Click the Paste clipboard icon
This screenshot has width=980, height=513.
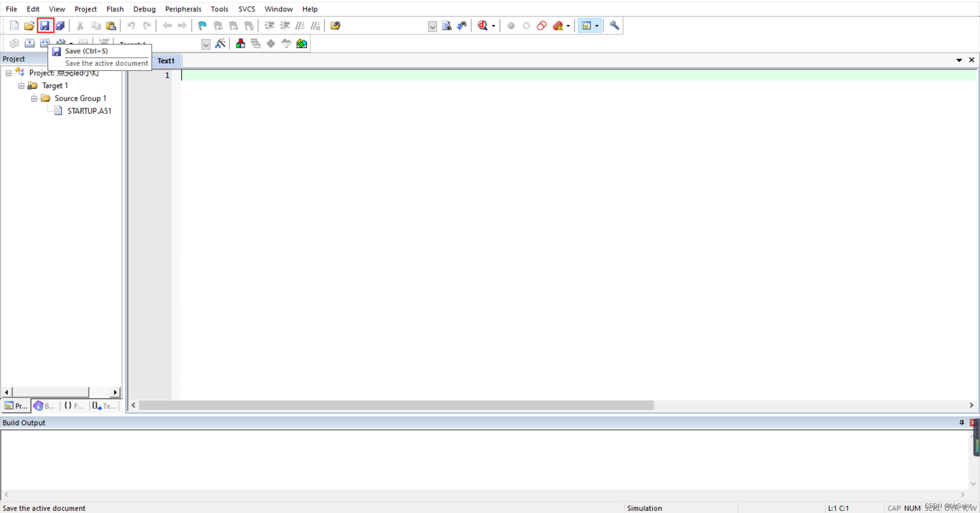click(111, 26)
